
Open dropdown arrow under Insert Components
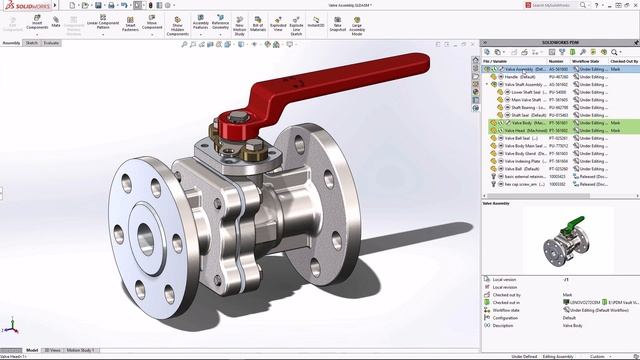click(x=37, y=35)
